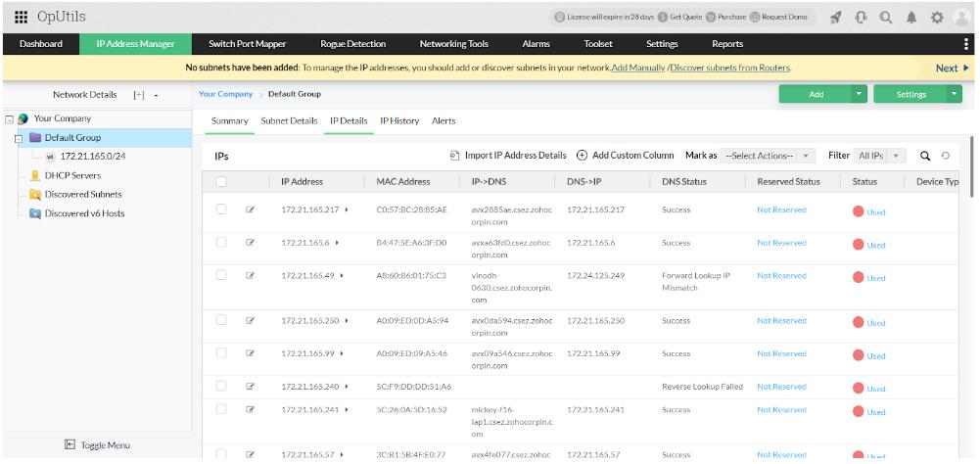Tick the checkbox for 172.21.165.57
Viewport: 980px width, 464px height.
coord(221,454)
